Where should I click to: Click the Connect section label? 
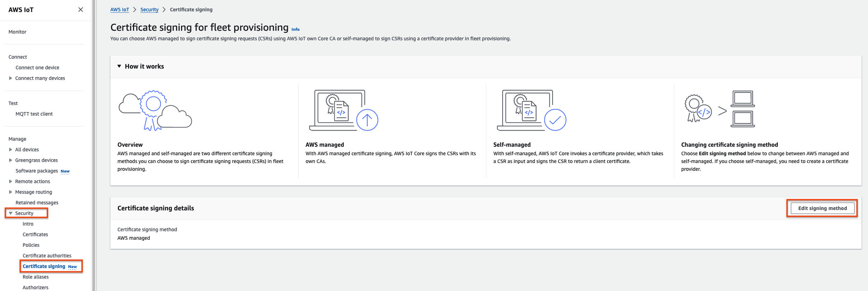coord(18,57)
